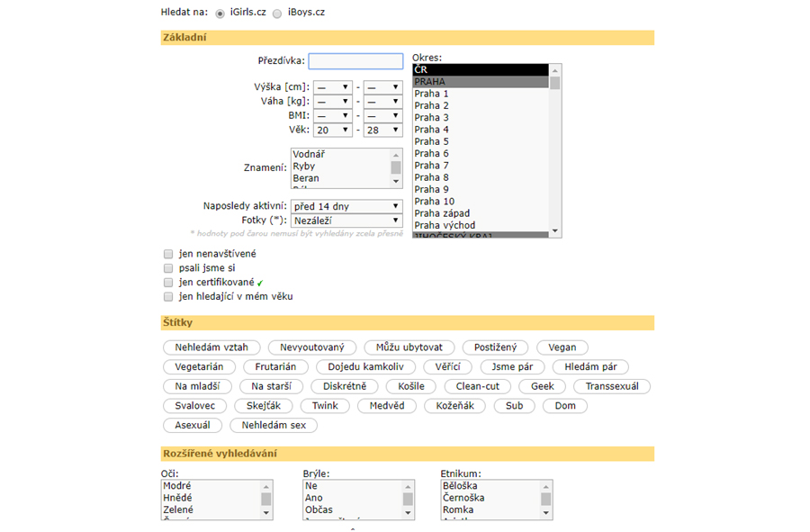Viewport: 810px width, 532px height.
Task: Toggle the 'Dojedu kamkoliv' tag
Action: pyautogui.click(x=365, y=366)
